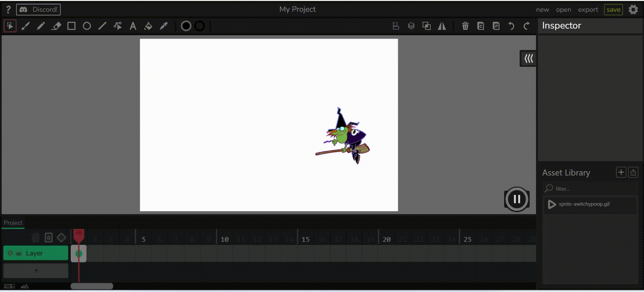Collapse the Inspector panel with chevrons

coord(528,59)
